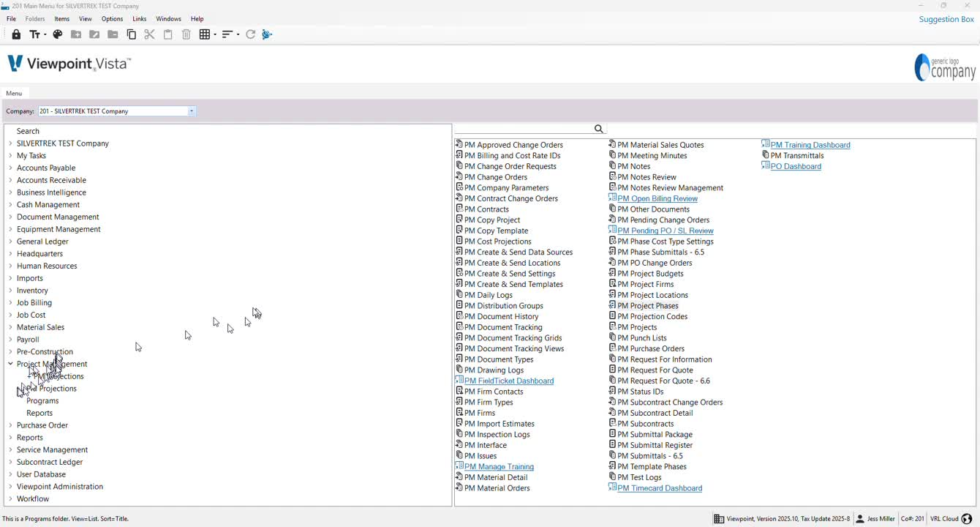Open PM Project Phases

[648, 305]
